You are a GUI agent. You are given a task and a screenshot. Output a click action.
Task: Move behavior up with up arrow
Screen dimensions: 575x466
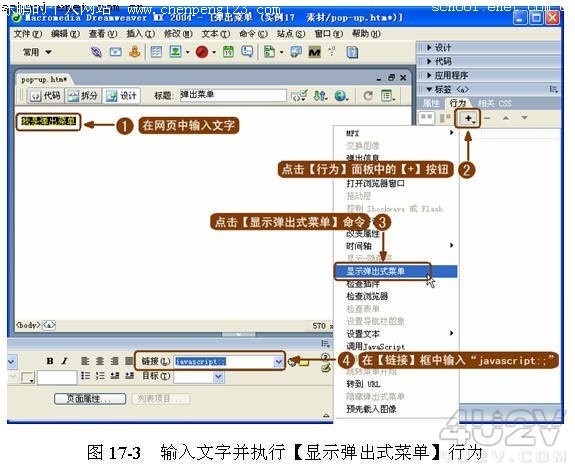point(506,118)
